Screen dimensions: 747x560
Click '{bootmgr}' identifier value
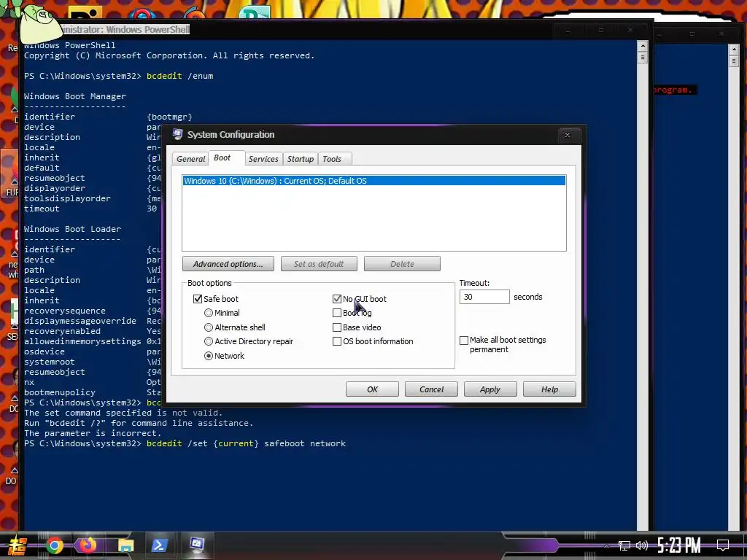169,117
